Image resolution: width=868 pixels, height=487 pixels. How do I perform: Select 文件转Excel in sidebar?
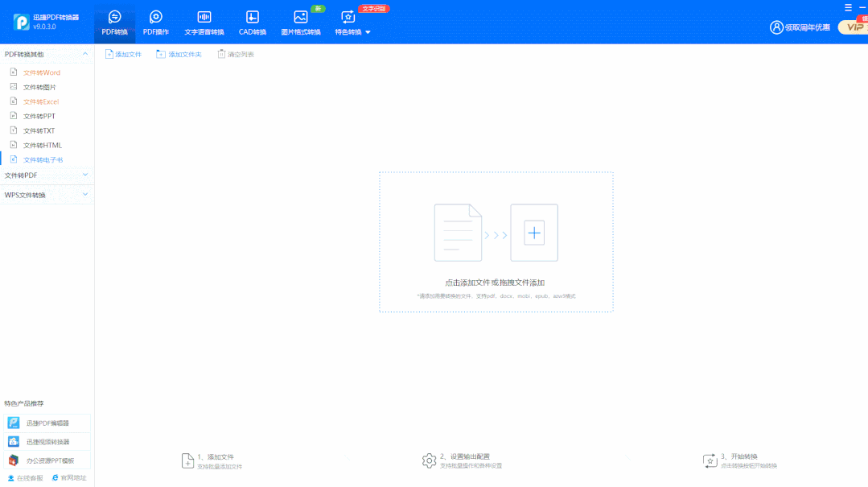[41, 102]
